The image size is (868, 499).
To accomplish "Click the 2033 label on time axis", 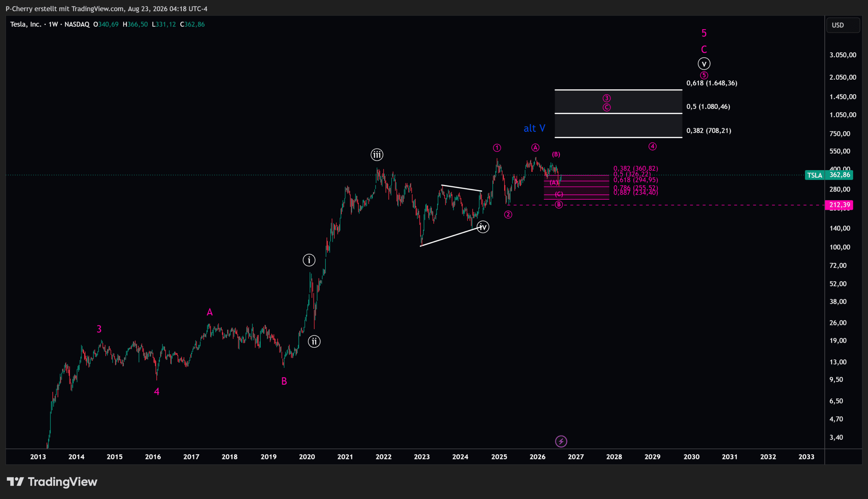I will tap(806, 457).
